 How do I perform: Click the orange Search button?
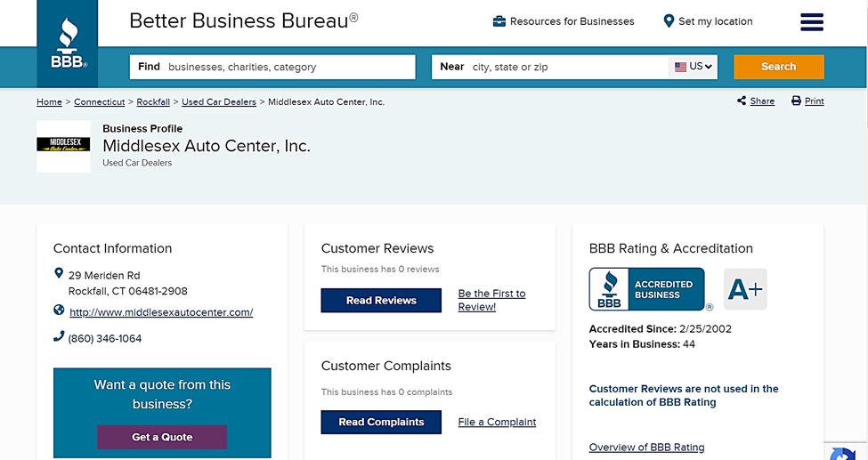point(778,67)
